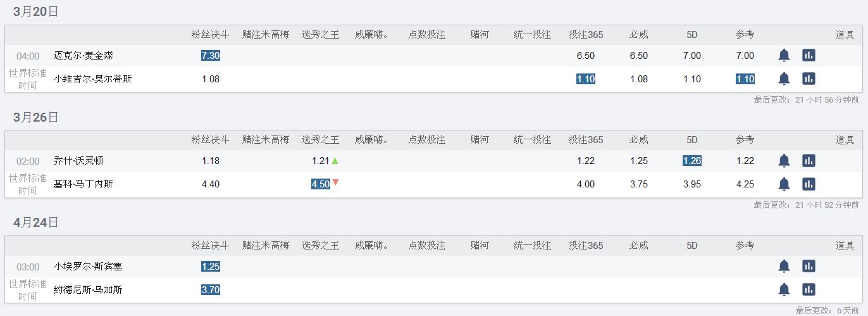Open the chart icon for 基科·马丁内斯
The width and height of the screenshot is (868, 316).
coord(809,184)
